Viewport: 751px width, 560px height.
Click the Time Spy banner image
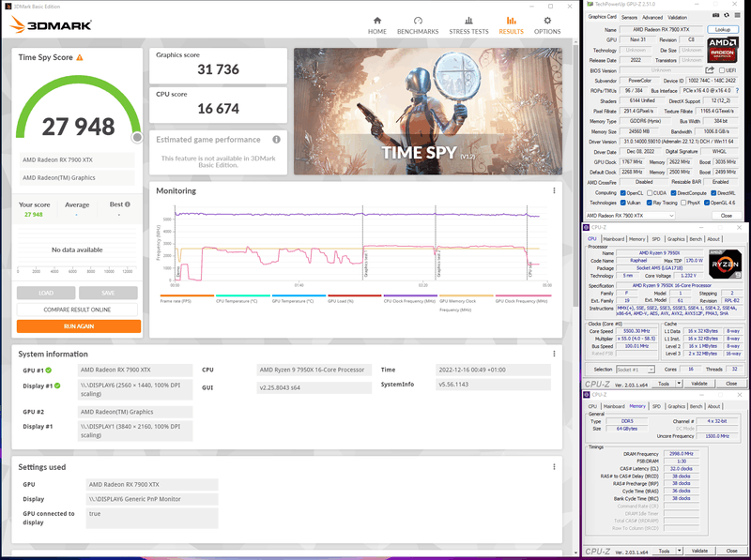coord(428,111)
